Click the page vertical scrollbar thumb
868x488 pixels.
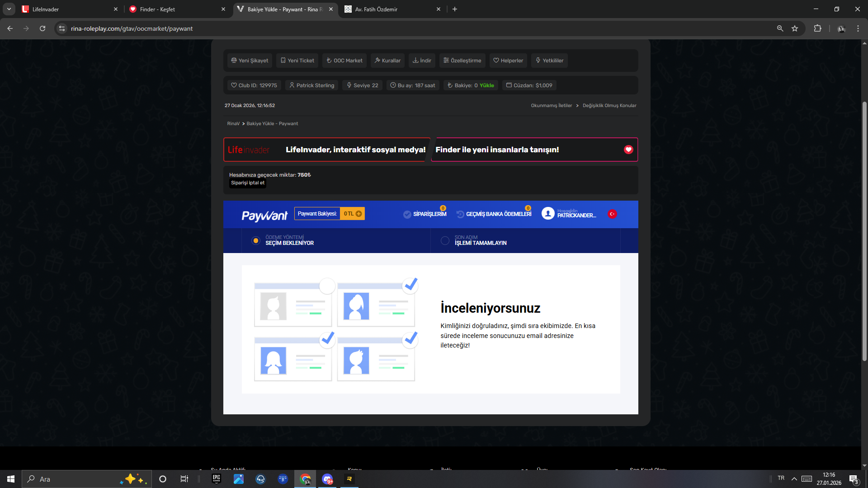tap(864, 231)
